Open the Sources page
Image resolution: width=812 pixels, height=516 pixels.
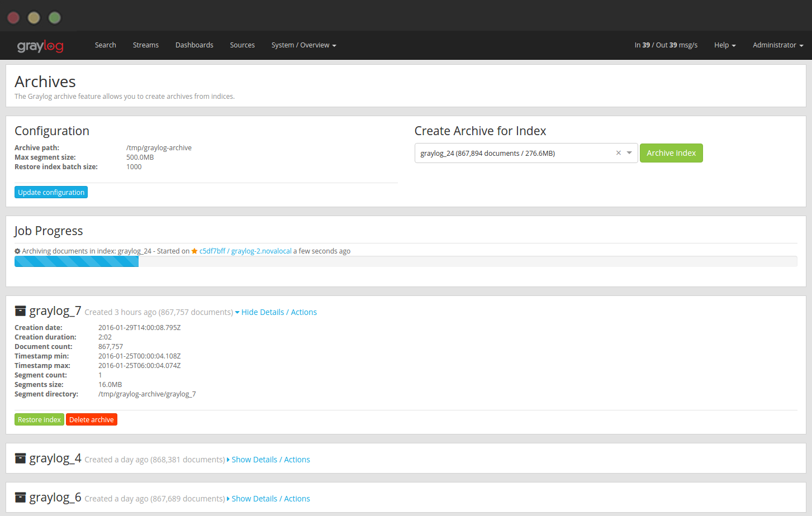(243, 45)
